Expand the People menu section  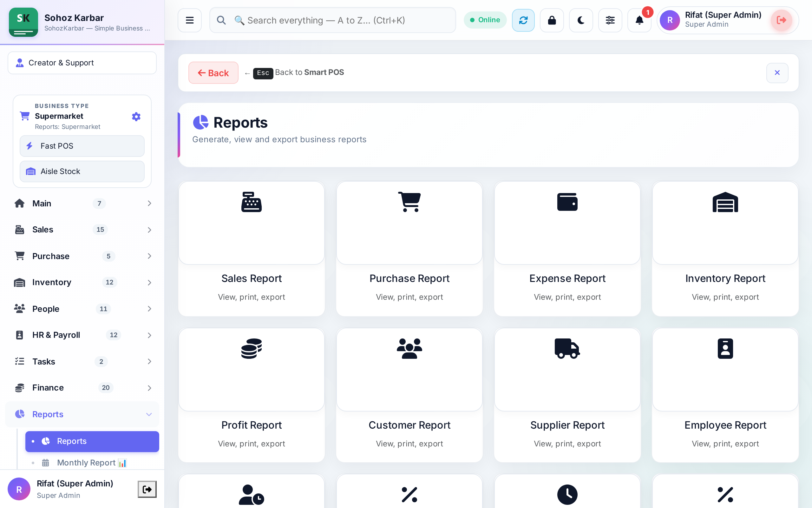[x=82, y=309]
